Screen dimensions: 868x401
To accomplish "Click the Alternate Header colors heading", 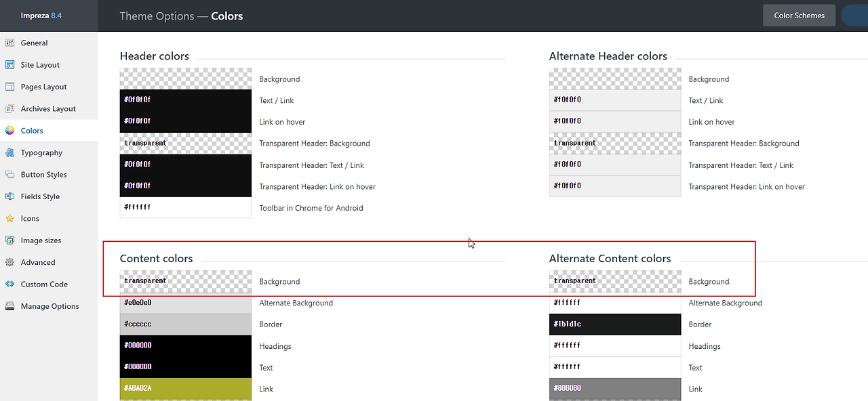I will pyautogui.click(x=608, y=56).
